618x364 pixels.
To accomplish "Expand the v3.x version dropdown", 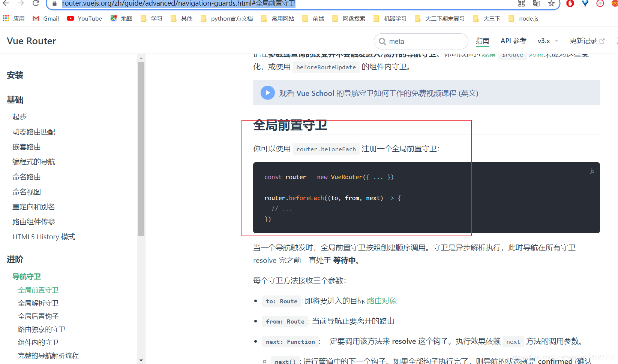I will [x=547, y=41].
